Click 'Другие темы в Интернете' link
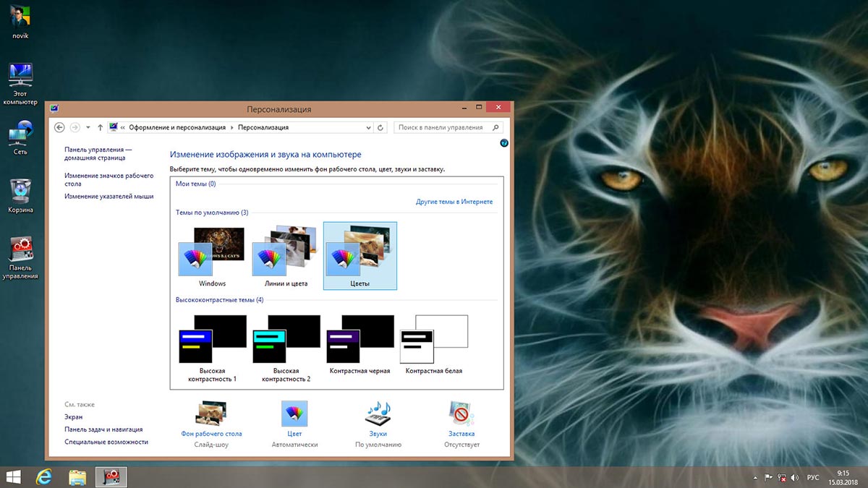Screen dimensions: 868x488 [454, 202]
